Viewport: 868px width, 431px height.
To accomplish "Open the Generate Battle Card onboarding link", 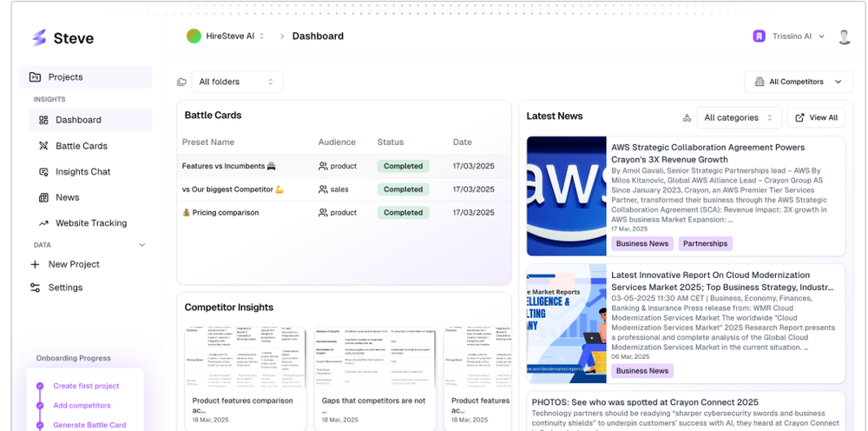I will [89, 425].
